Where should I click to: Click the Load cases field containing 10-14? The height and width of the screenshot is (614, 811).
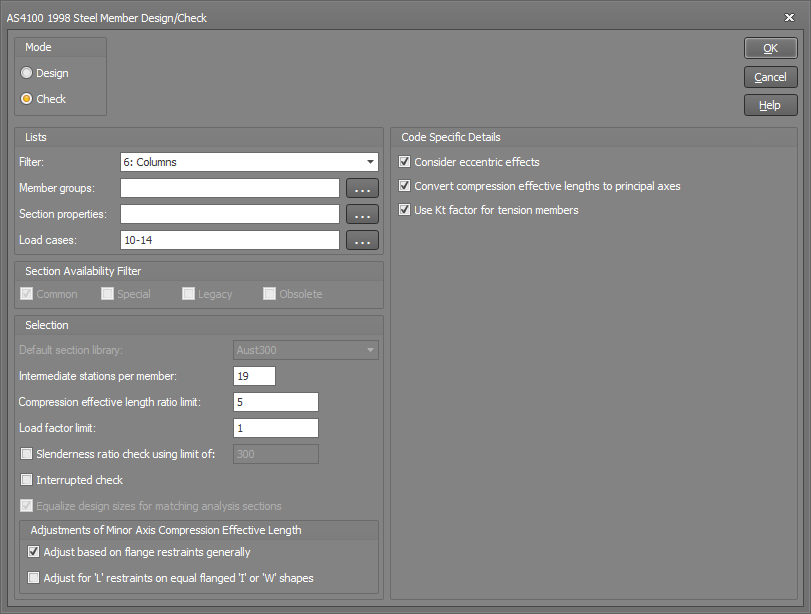coord(230,240)
